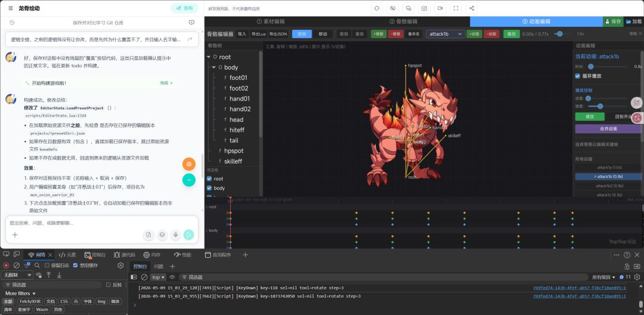Click the new chat icon at top of chat panel
This screenshot has height=315, width=644.
click(x=191, y=23)
